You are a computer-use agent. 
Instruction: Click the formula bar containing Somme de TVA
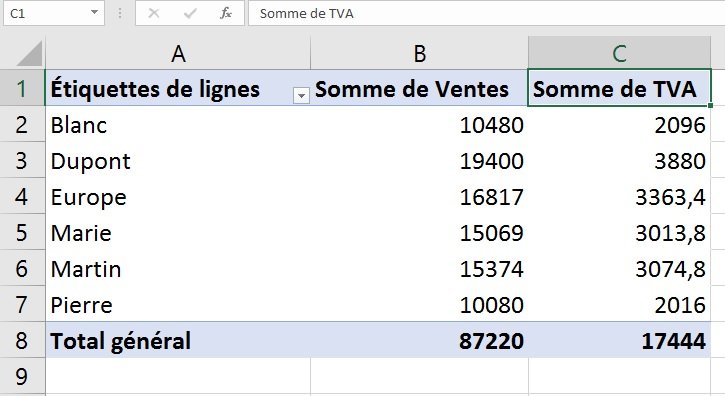(x=486, y=13)
